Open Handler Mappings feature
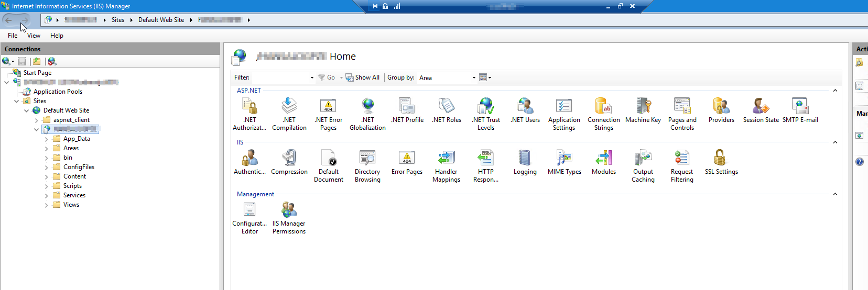Image resolution: width=868 pixels, height=290 pixels. [446, 165]
